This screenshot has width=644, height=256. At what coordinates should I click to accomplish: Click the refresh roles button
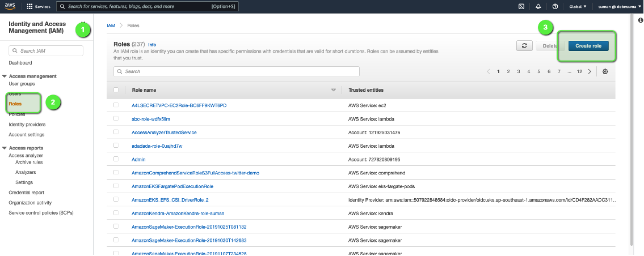pos(524,46)
